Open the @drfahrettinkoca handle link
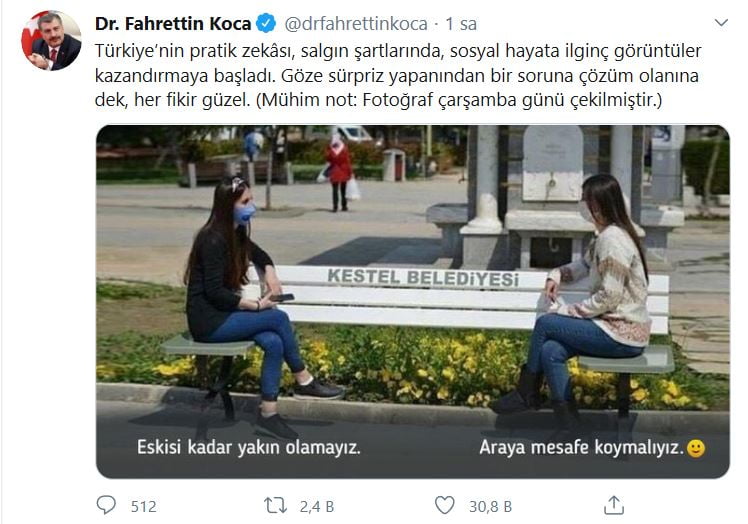Image resolution: width=748 pixels, height=524 pixels. tap(356, 23)
